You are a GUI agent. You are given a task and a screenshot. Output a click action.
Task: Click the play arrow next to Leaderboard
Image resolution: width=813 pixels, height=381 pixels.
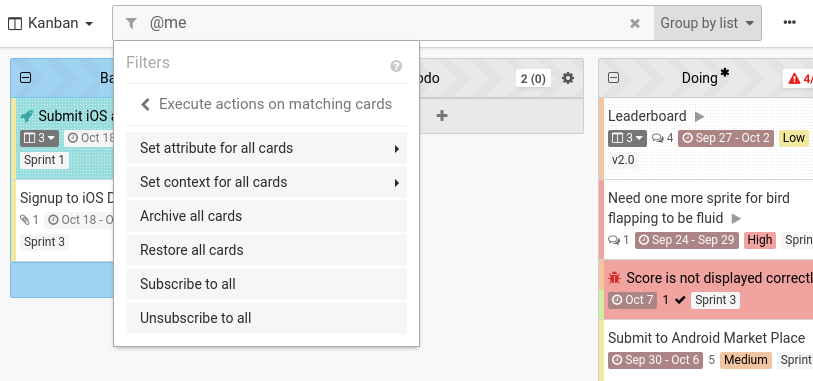(x=699, y=116)
